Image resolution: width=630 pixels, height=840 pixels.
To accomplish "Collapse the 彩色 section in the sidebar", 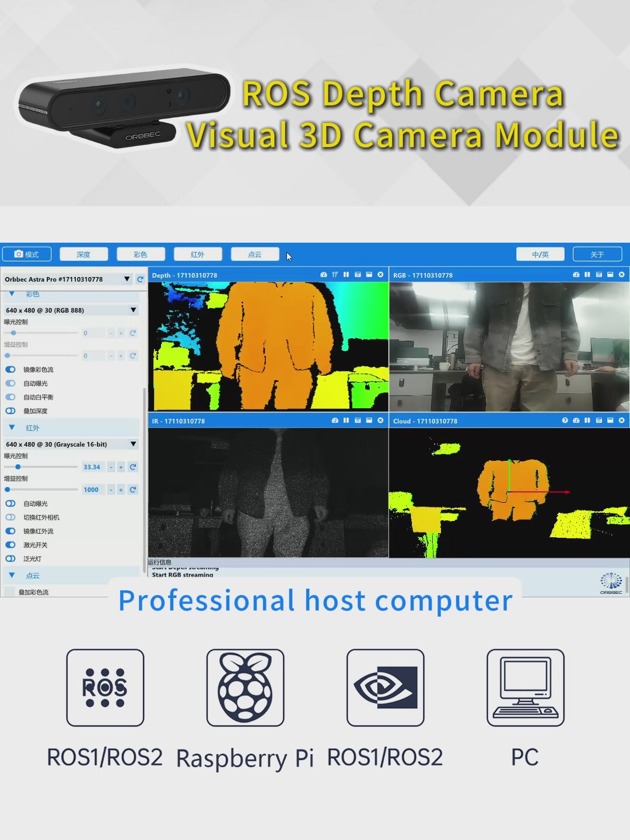I will pos(12,294).
